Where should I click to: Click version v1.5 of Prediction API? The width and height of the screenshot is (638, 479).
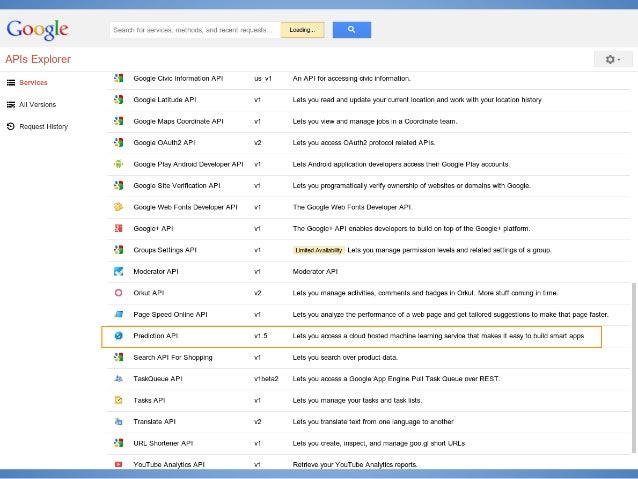tap(260, 336)
